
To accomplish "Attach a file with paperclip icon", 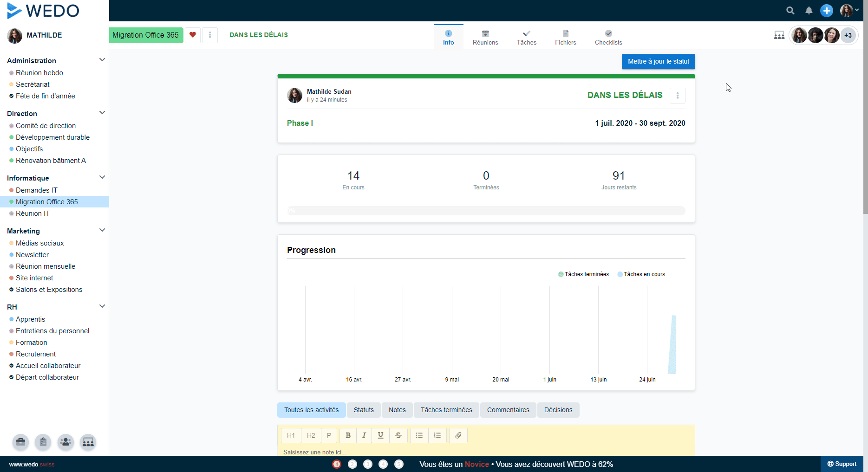I will point(458,435).
